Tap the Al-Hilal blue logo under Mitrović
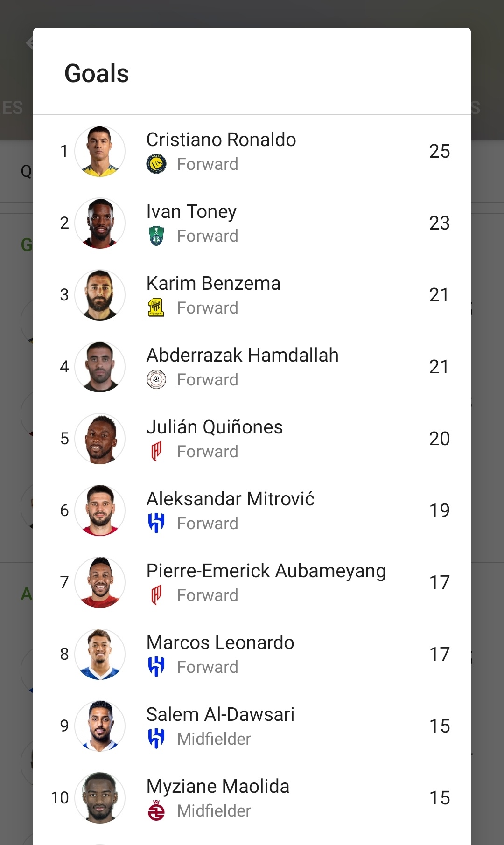 (x=156, y=524)
